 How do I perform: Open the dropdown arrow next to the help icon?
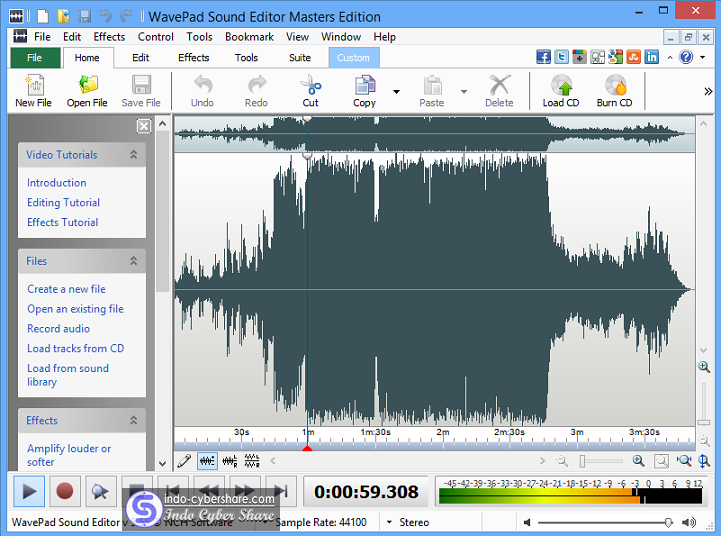[x=703, y=57]
